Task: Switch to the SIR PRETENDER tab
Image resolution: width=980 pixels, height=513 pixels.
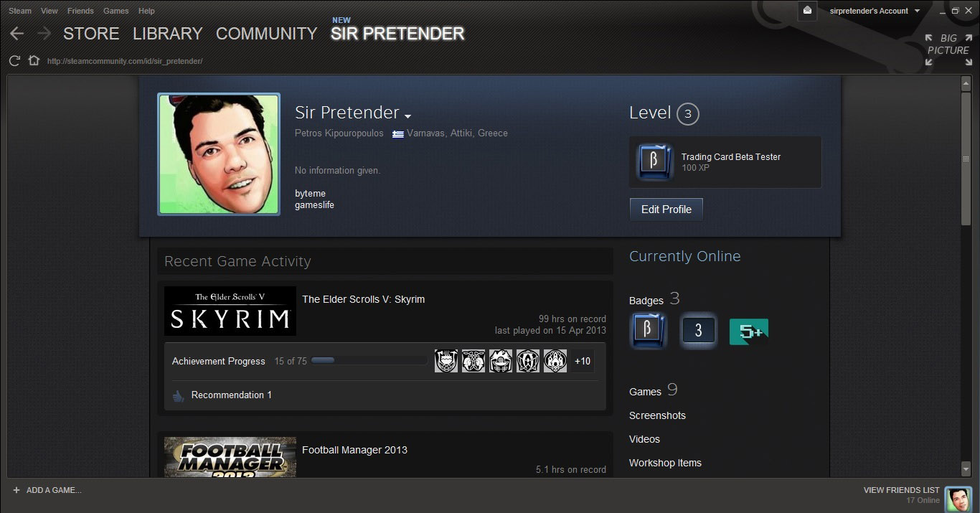Action: click(x=397, y=34)
